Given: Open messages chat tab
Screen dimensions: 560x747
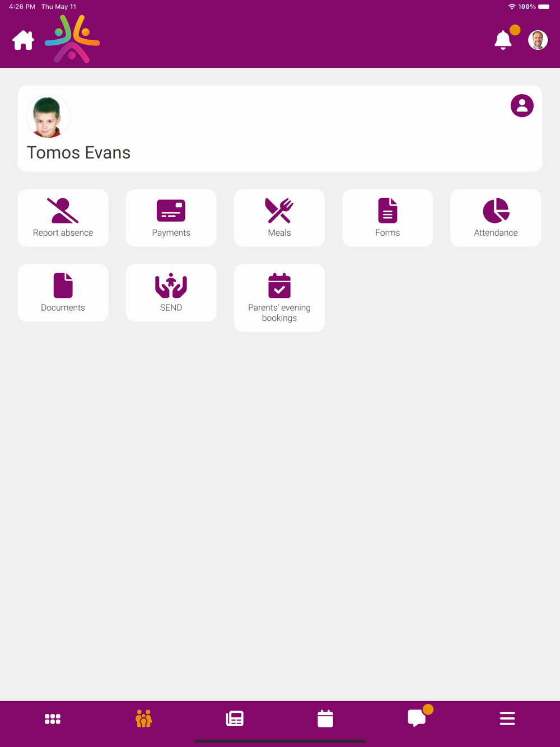Looking at the screenshot, I should point(417,718).
